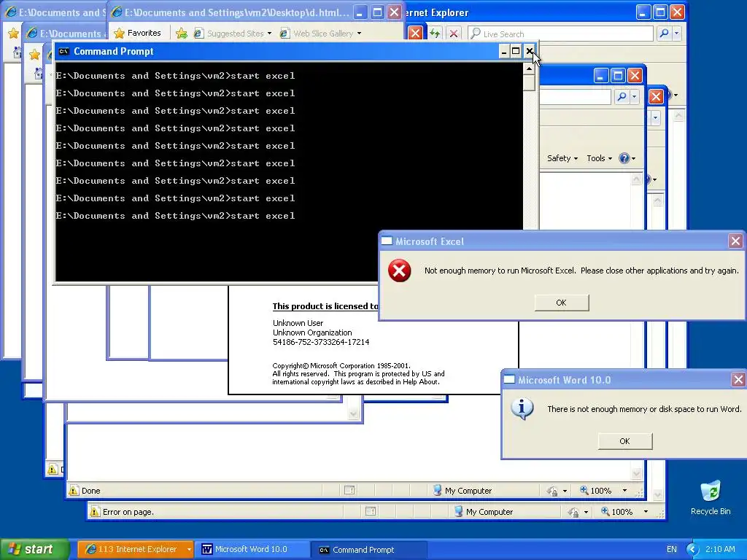Open the Safety menu
Viewport: 747px width, 560px height.
click(x=562, y=158)
